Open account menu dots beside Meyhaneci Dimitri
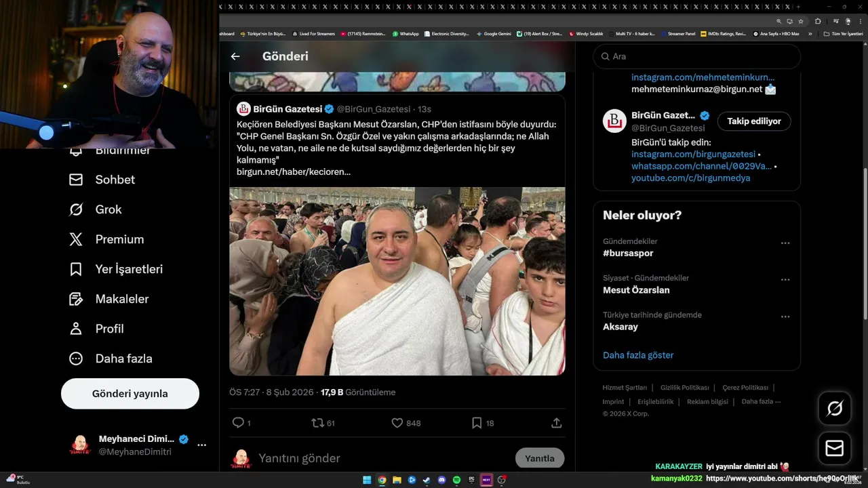 (201, 445)
